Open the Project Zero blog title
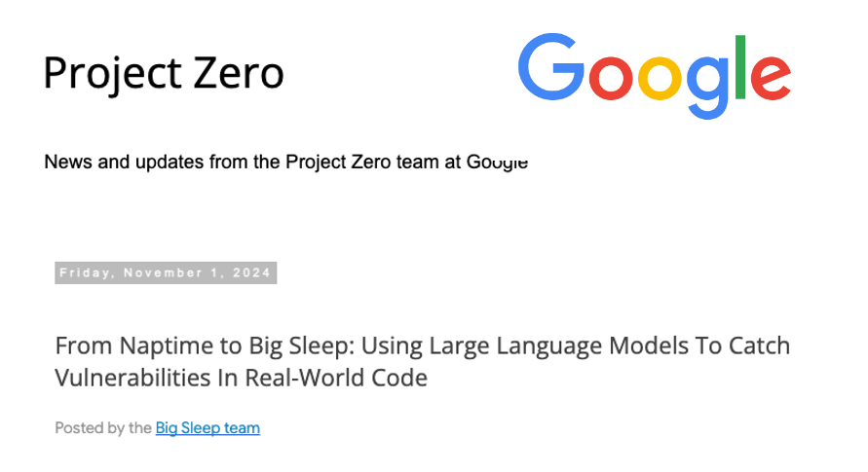Image resolution: width=868 pixels, height=472 pixels. coord(164,73)
